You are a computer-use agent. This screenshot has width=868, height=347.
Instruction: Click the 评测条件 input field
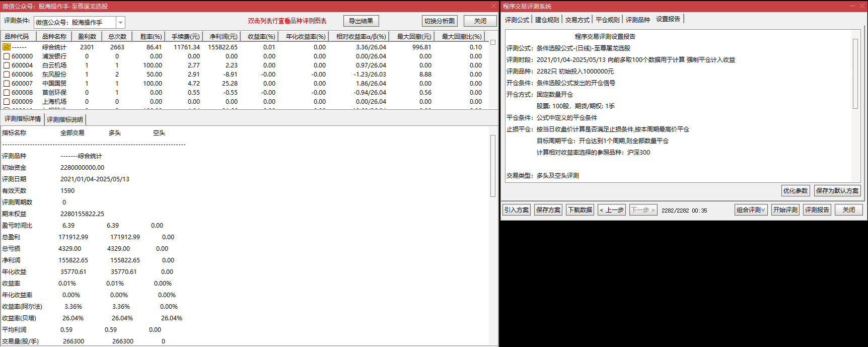click(x=76, y=23)
